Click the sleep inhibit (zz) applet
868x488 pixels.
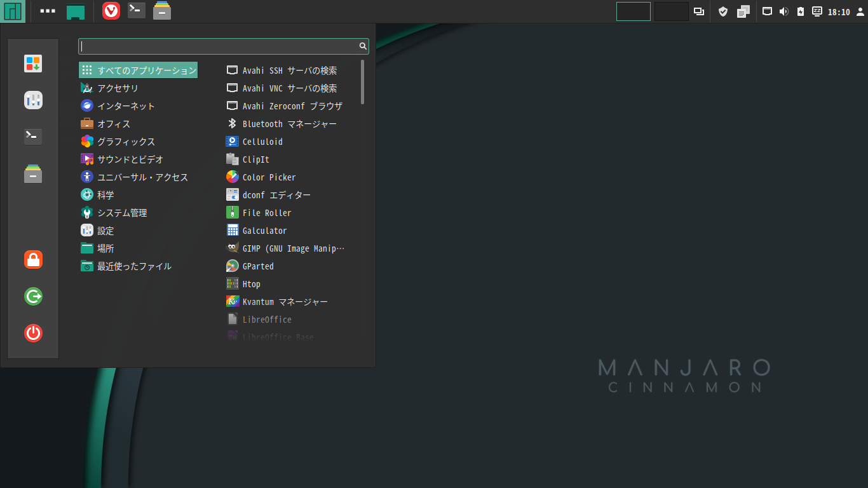tap(817, 11)
